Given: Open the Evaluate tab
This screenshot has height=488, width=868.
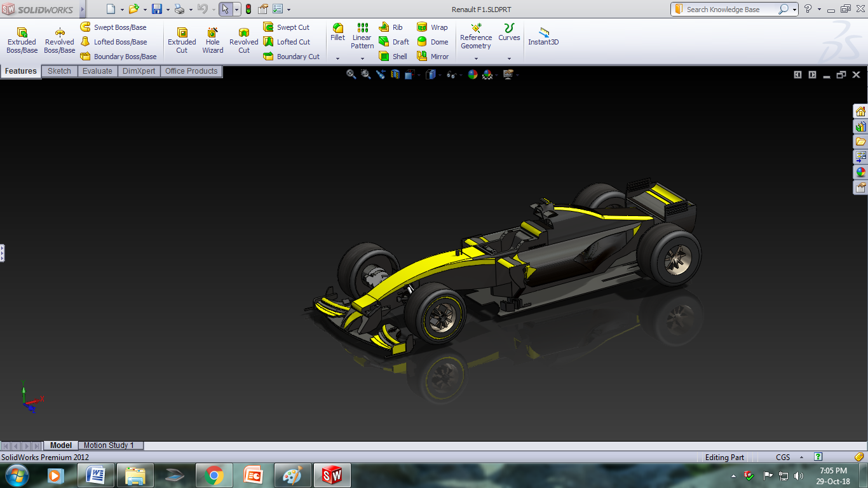Looking at the screenshot, I should coord(97,71).
